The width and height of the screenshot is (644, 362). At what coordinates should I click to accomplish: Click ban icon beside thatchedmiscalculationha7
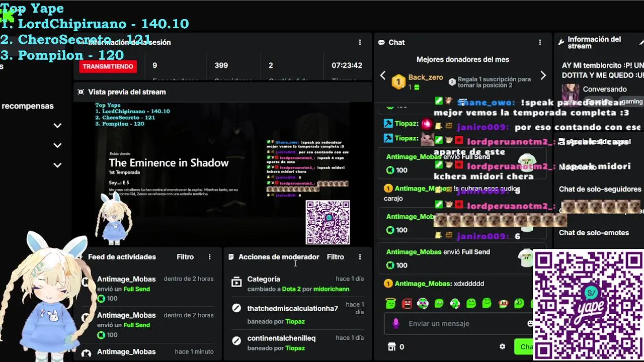pyautogui.click(x=236, y=308)
